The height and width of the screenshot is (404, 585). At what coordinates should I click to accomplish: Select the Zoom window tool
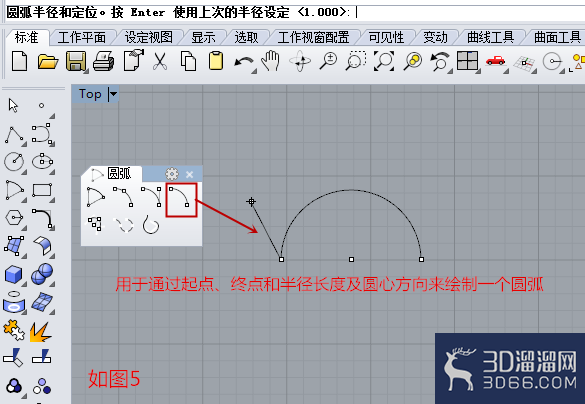coord(356,61)
